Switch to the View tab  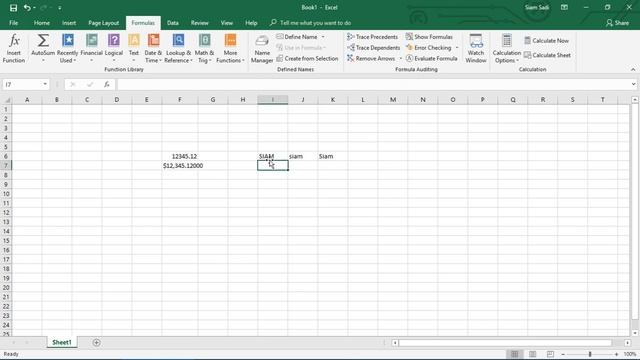point(227,23)
